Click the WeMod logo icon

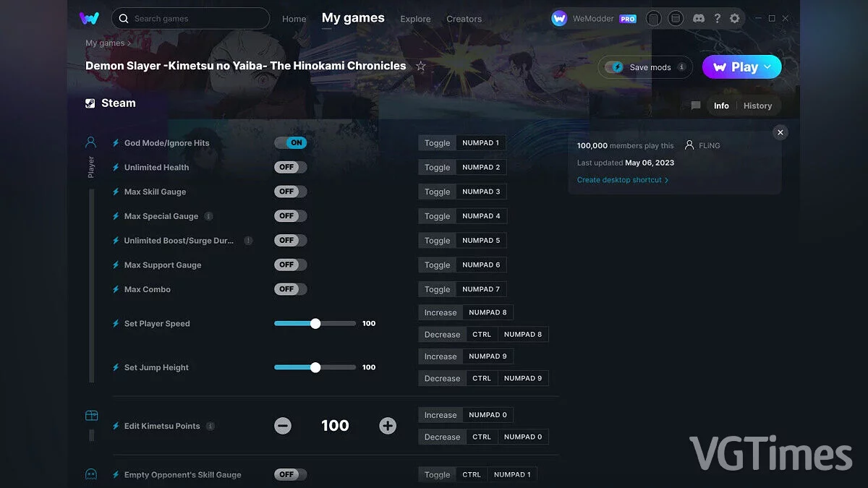(90, 18)
